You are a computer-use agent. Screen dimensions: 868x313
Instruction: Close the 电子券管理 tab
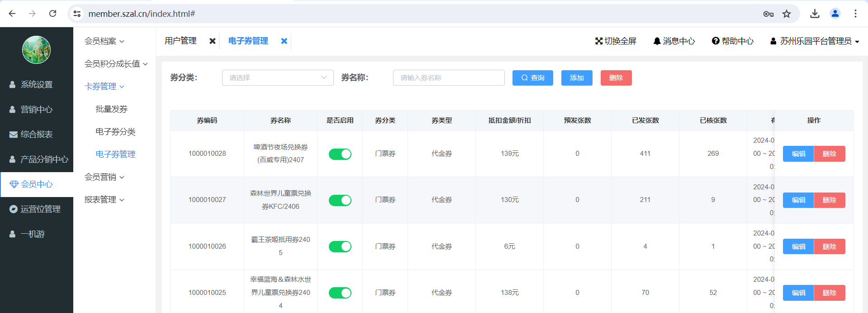click(x=284, y=41)
